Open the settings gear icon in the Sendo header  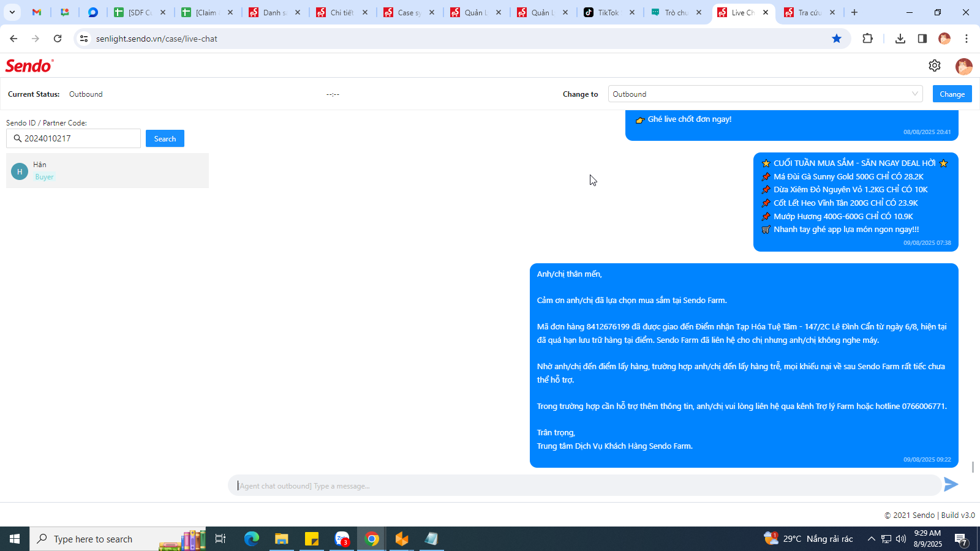[934, 66]
